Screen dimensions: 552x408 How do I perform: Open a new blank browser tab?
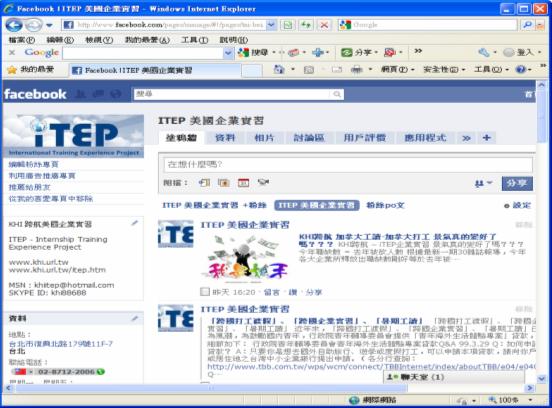point(252,71)
